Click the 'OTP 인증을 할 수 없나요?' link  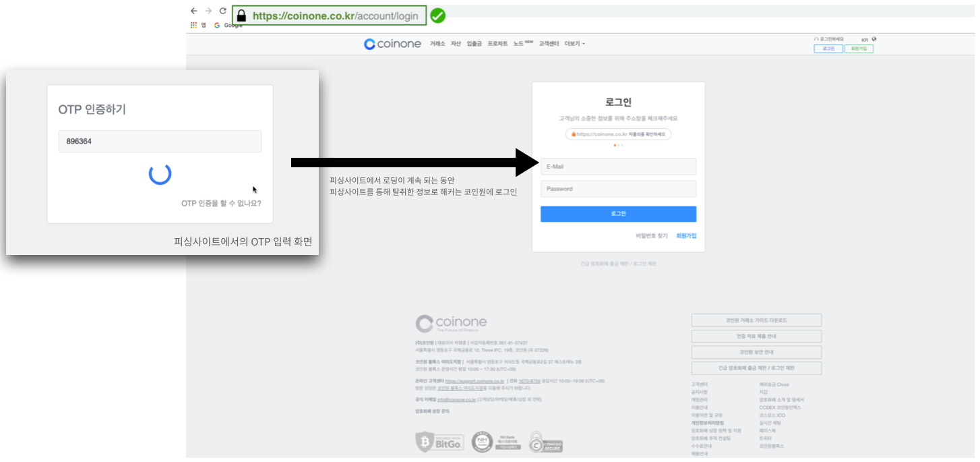tap(221, 203)
